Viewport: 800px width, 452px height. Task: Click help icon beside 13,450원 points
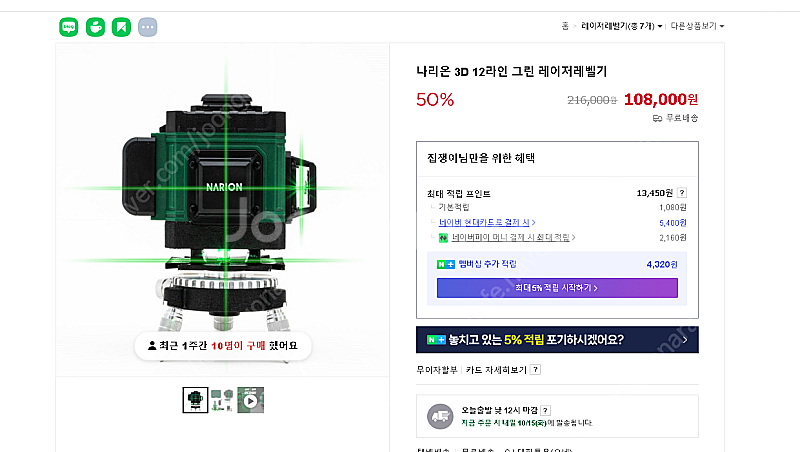coord(682,193)
